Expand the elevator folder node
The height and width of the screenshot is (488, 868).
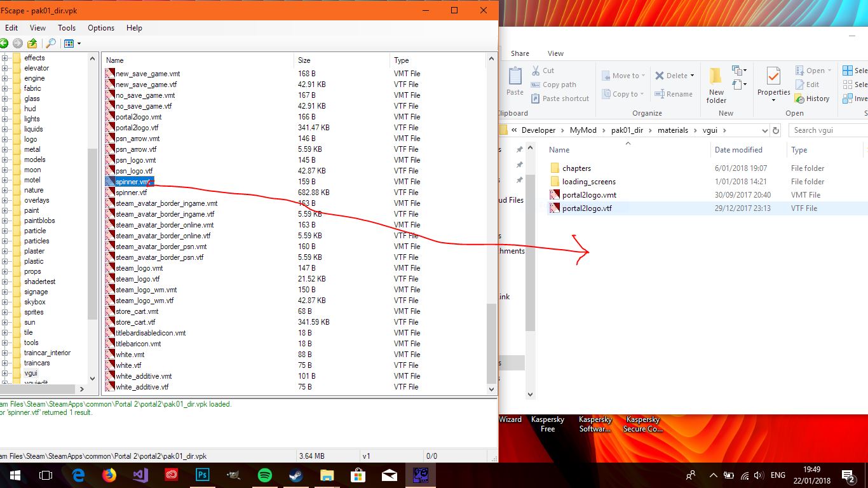pos(4,68)
